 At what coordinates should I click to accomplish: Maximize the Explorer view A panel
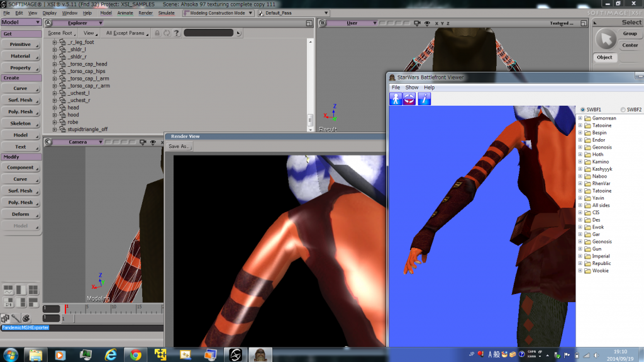coord(309,23)
